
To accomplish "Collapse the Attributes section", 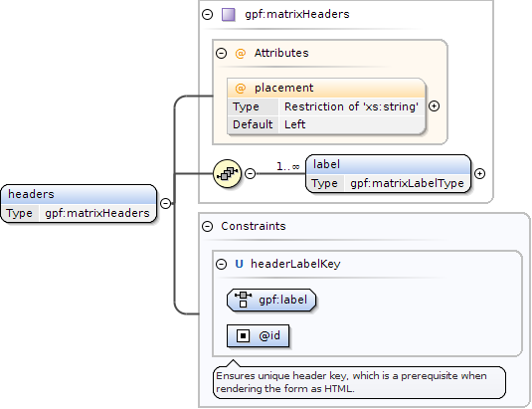I will [x=221, y=54].
